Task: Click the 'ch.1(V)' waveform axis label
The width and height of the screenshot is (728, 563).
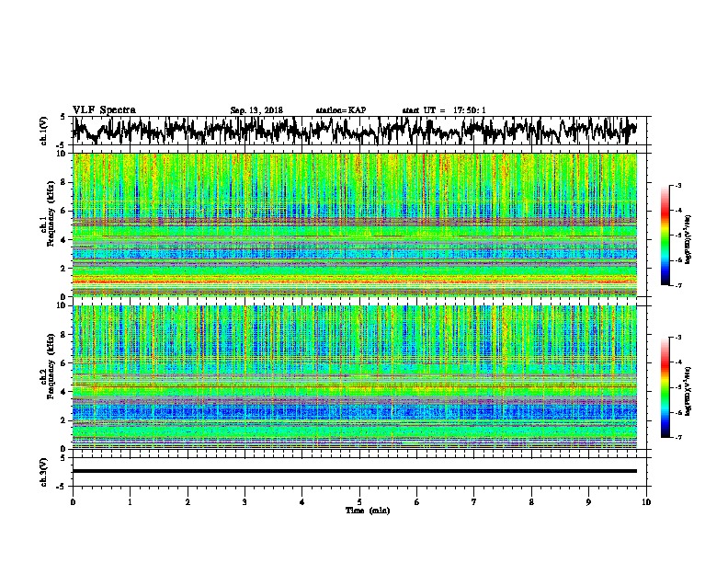Action: pyautogui.click(x=44, y=131)
